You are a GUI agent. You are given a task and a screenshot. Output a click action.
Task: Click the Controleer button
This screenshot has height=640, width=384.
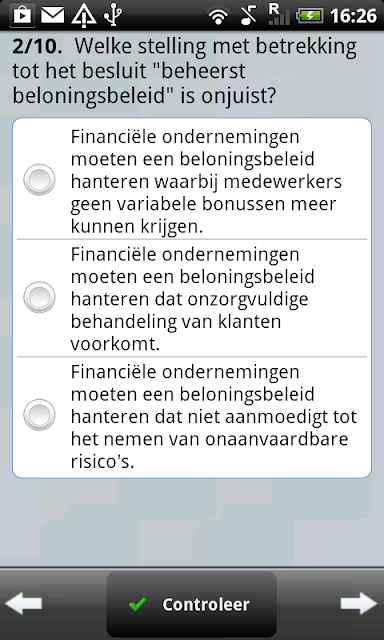tap(191, 604)
